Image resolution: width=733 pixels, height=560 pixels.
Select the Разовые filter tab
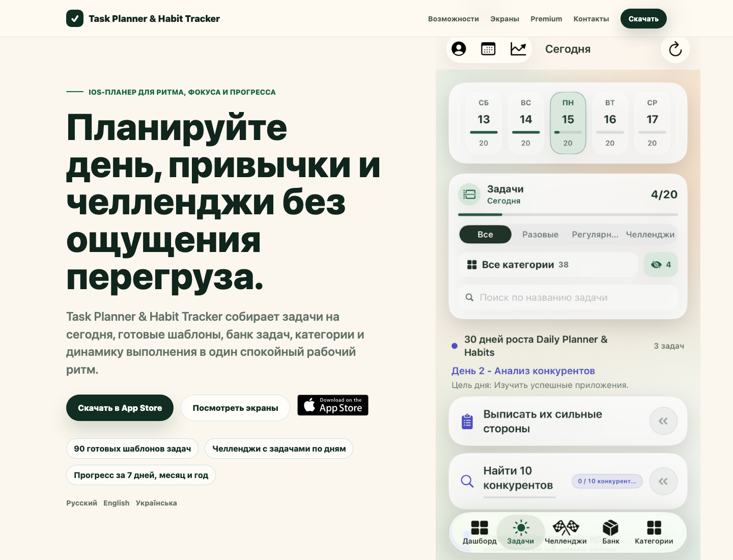(540, 234)
